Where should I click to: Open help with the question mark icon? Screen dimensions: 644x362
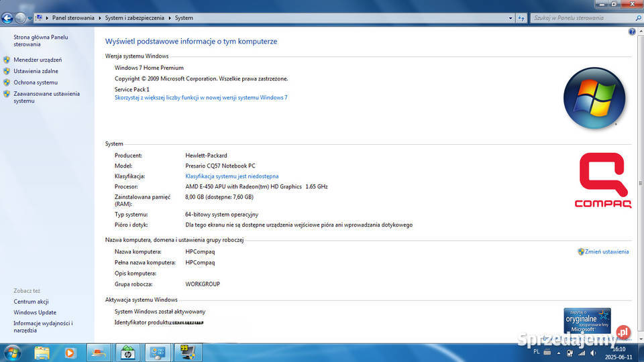632,32
